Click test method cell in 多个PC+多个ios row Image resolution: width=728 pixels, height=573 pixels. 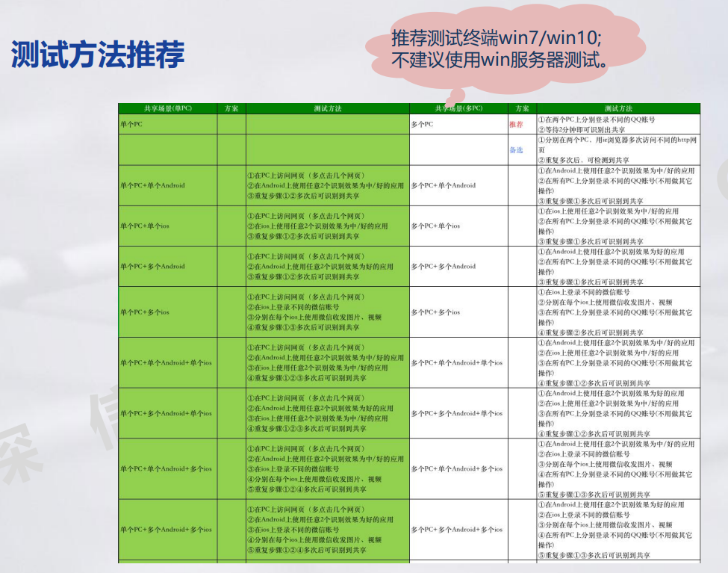pyautogui.click(x=618, y=312)
